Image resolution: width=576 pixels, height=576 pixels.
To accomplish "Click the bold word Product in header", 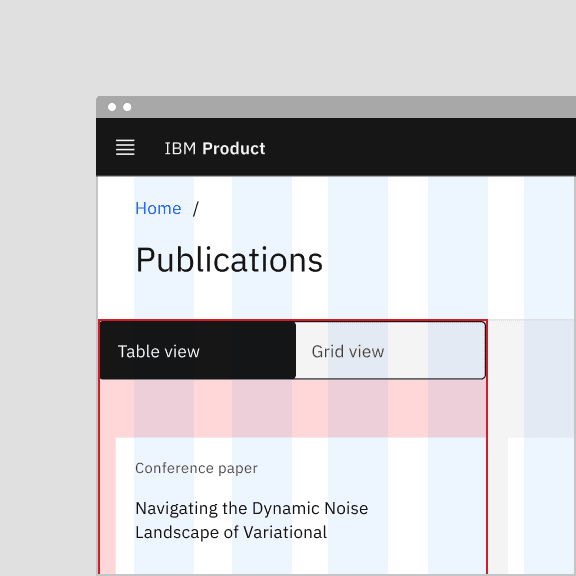I will click(234, 148).
